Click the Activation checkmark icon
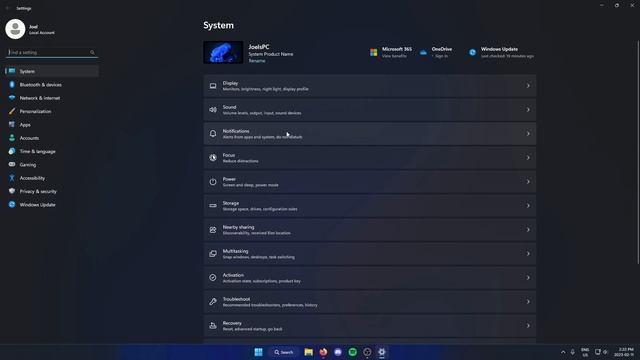The image size is (640, 360). coord(213,278)
